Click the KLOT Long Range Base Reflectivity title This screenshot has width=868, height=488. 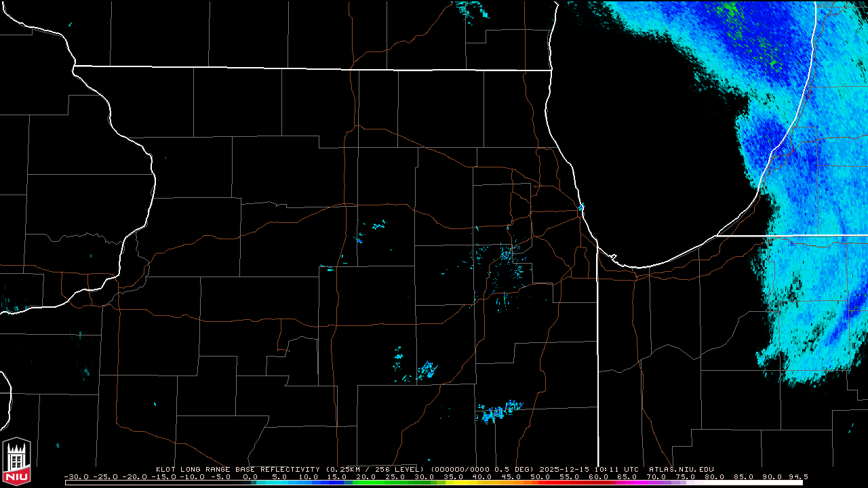pos(239,469)
